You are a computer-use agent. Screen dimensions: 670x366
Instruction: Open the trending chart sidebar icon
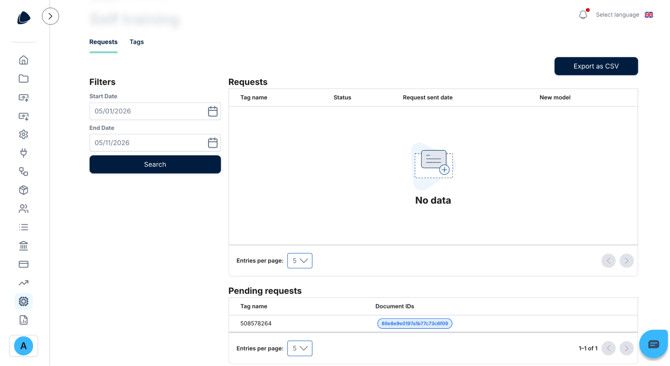point(24,283)
